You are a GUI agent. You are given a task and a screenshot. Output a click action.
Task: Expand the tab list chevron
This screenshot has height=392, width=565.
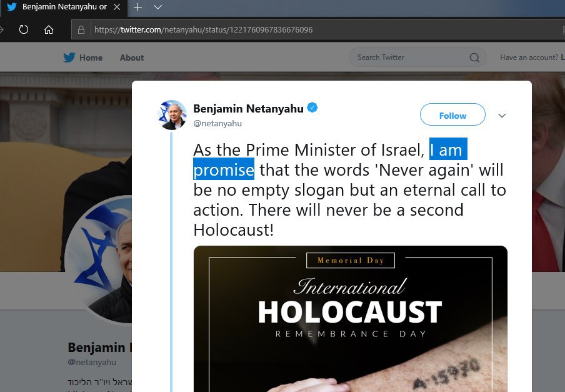click(x=158, y=8)
